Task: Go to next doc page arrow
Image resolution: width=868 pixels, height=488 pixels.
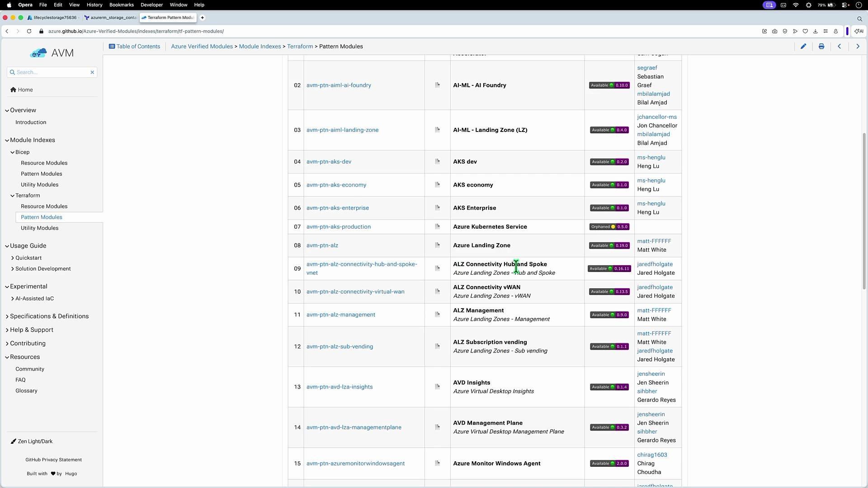Action: (x=858, y=46)
